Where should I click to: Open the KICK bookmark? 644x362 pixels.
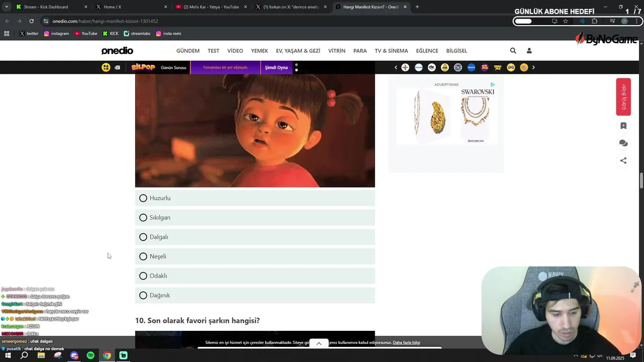111,34
